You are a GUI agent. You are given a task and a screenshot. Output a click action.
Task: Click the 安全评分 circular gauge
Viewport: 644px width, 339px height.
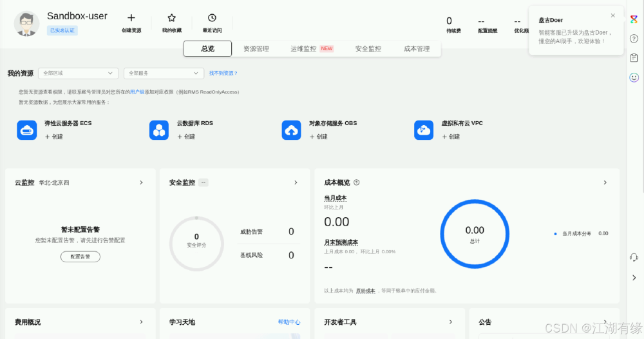[196, 244]
